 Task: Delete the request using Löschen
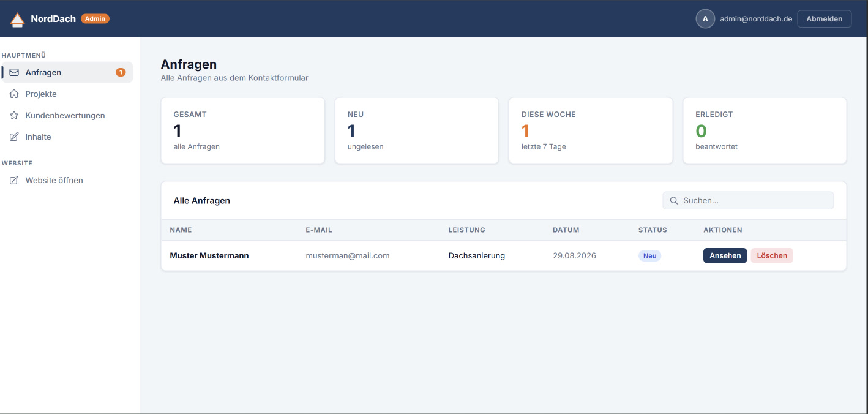tap(772, 255)
